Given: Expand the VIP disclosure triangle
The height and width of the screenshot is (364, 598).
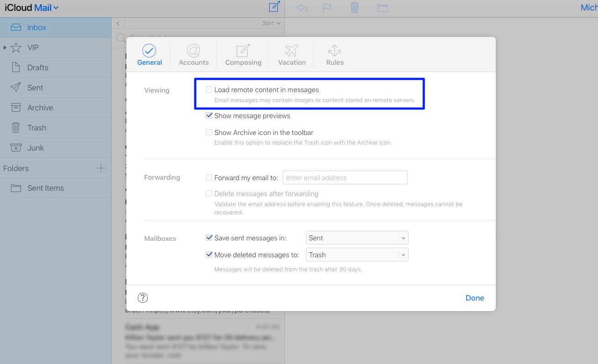Looking at the screenshot, I should click(x=5, y=47).
